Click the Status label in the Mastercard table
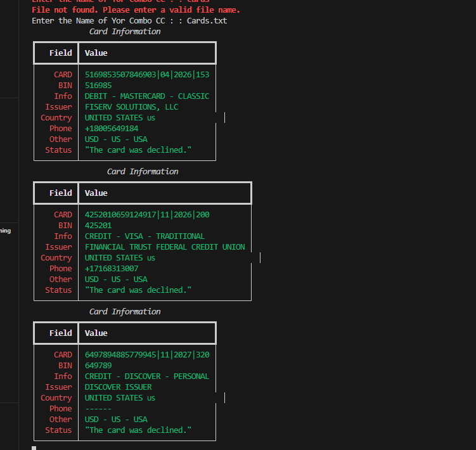Viewport: 476px width, 450px height. (58, 150)
